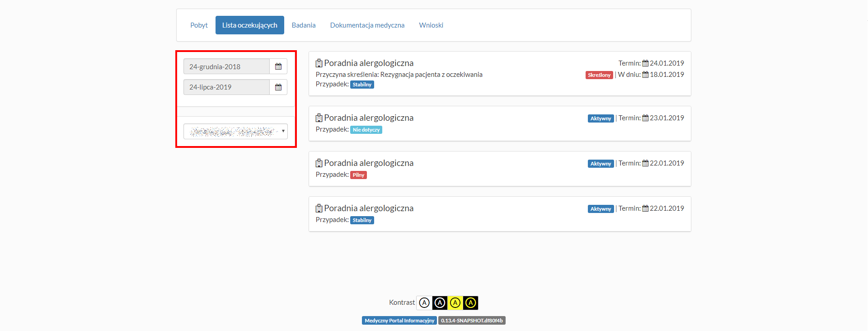Click the end date field 24-lipca-2019
868x331 pixels.
point(226,87)
